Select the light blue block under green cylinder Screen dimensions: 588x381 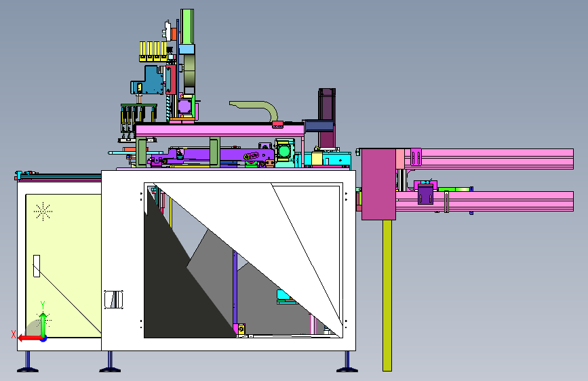187,49
